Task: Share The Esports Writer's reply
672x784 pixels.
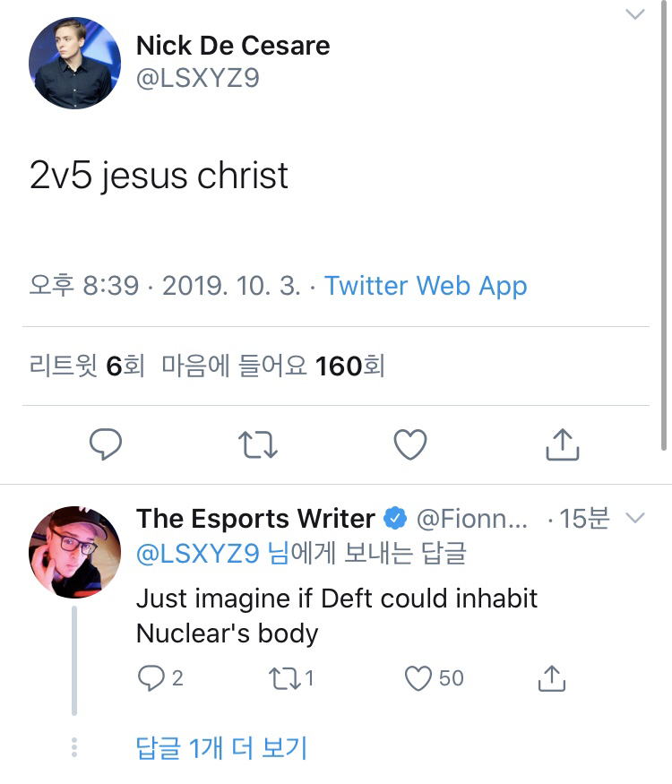Action: click(x=551, y=679)
